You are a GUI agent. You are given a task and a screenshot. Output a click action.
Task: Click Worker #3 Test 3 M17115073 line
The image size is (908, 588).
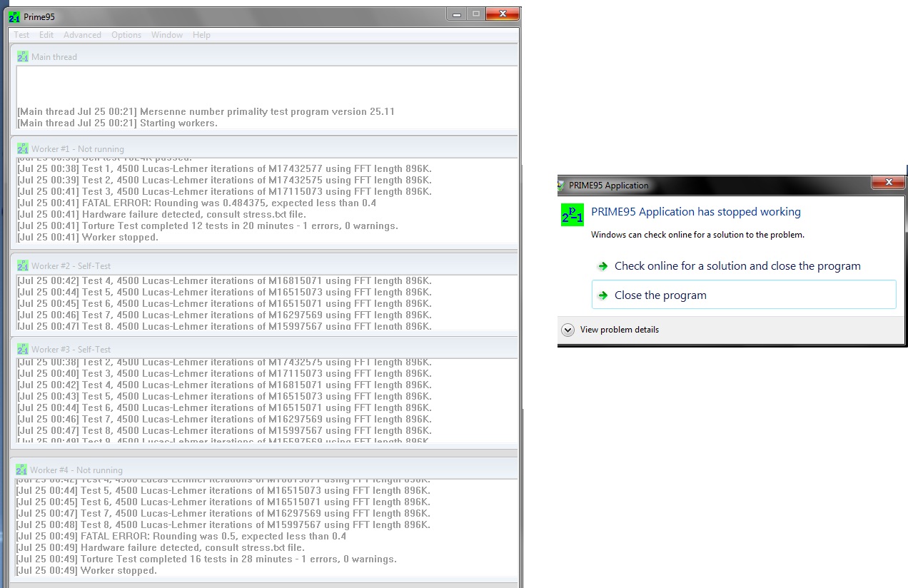[224, 373]
